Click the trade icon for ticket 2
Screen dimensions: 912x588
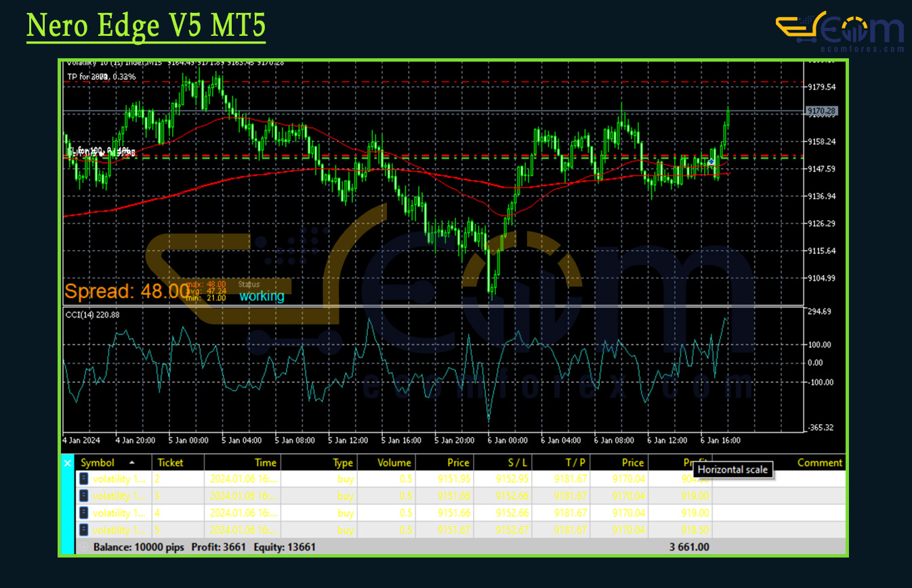(84, 479)
